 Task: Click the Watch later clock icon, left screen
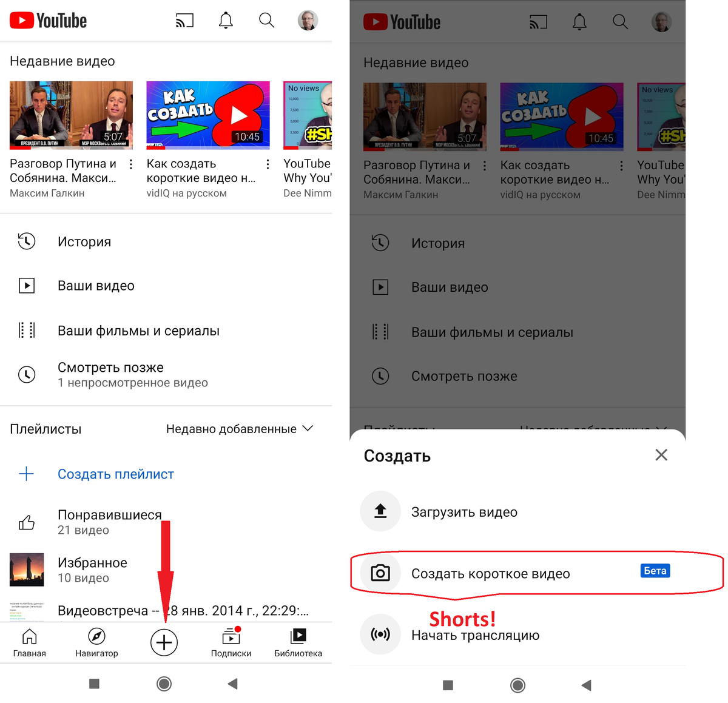pyautogui.click(x=27, y=375)
